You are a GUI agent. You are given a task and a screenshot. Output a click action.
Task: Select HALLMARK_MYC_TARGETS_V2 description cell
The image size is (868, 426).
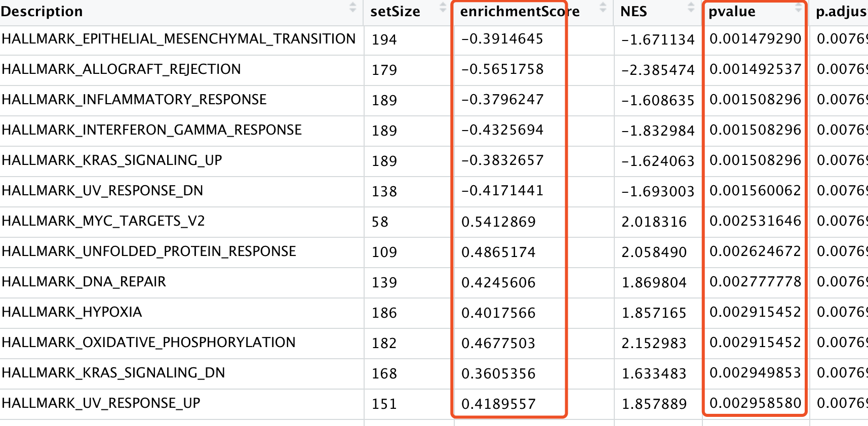point(103,221)
